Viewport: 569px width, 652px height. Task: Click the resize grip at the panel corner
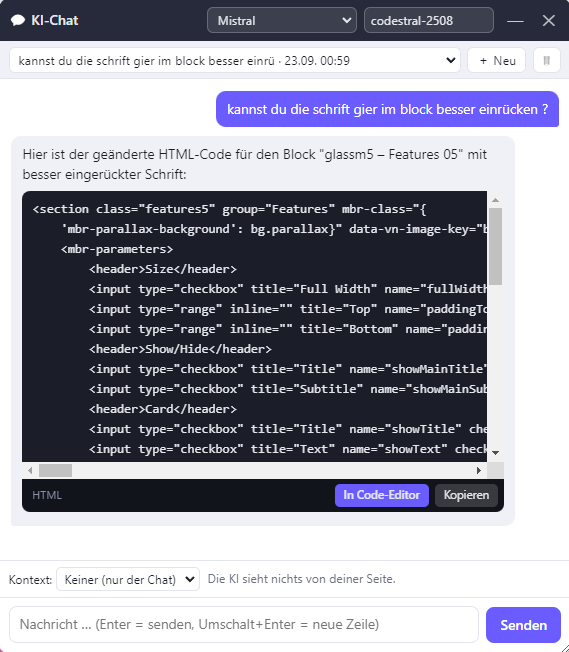[x=564, y=647]
